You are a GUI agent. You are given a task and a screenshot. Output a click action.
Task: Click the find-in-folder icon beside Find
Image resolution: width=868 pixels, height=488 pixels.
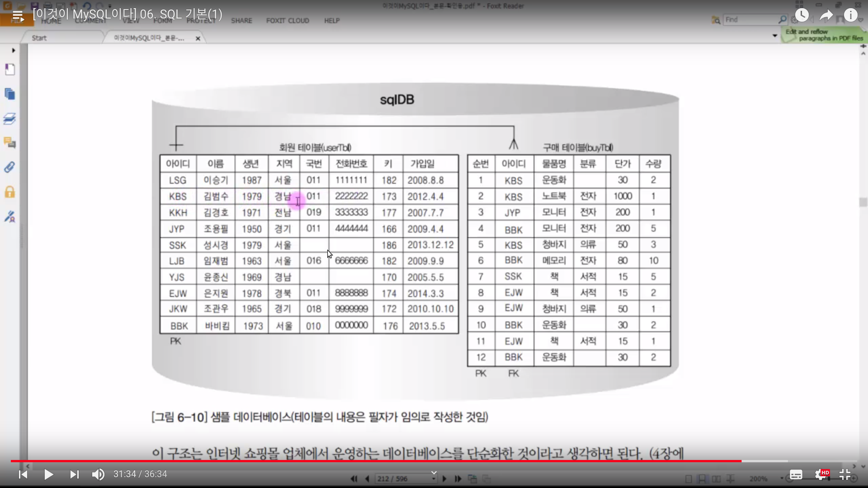click(x=716, y=20)
